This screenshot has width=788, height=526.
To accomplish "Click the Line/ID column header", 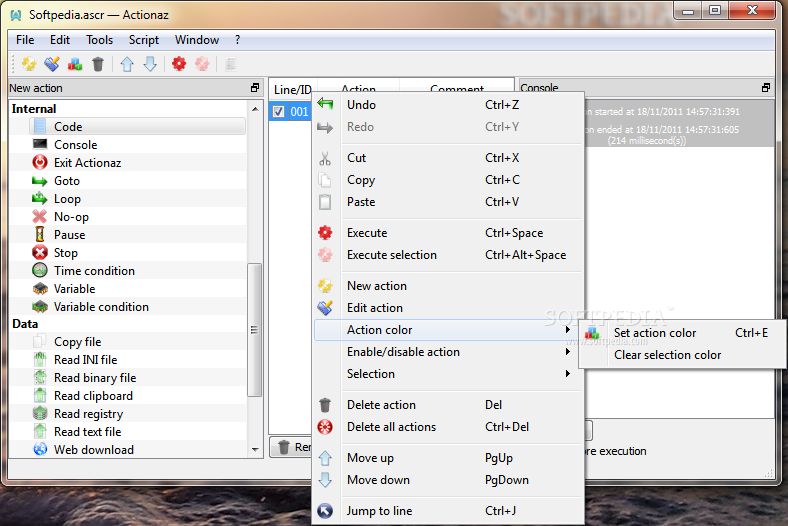I will tap(292, 89).
